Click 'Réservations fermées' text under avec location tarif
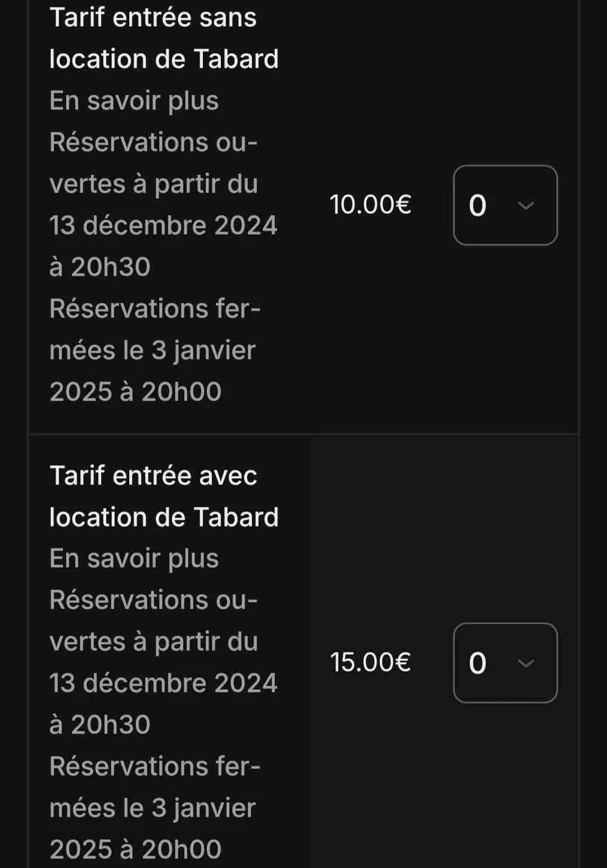 [155, 767]
